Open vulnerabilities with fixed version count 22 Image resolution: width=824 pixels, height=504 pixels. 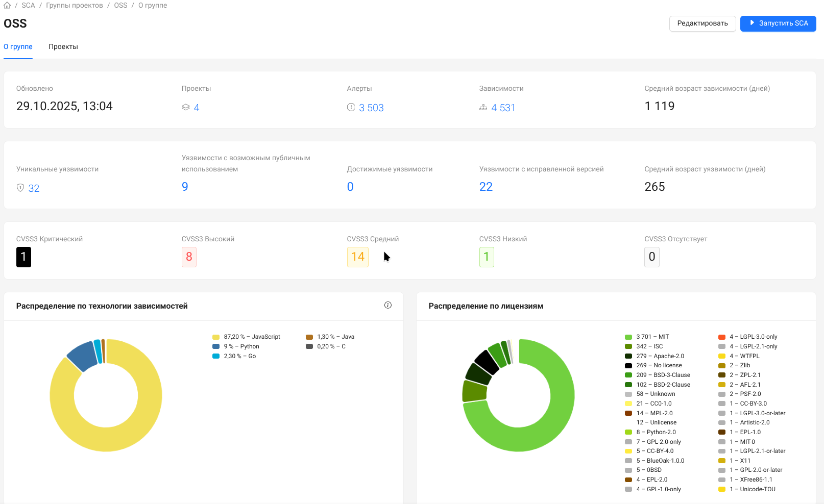click(486, 187)
